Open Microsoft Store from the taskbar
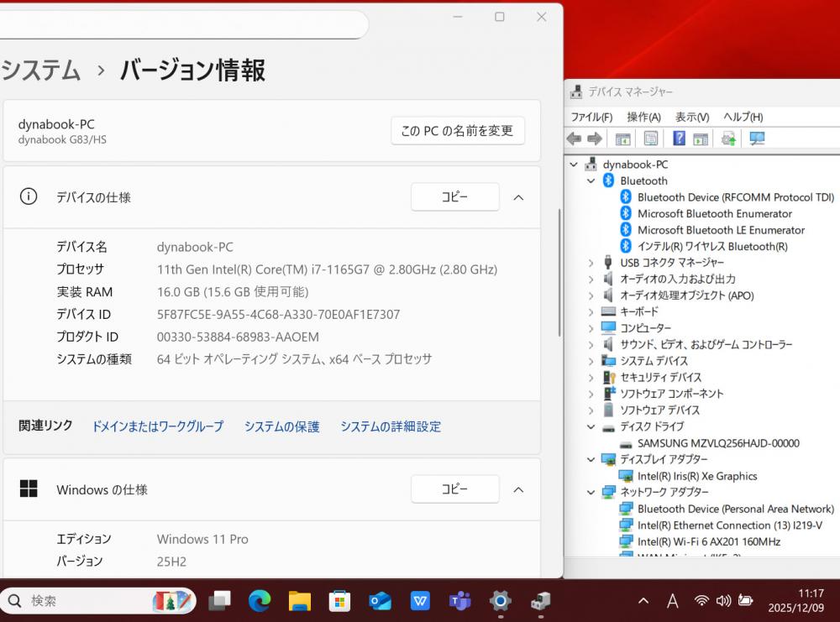840x622 pixels. coord(339,600)
